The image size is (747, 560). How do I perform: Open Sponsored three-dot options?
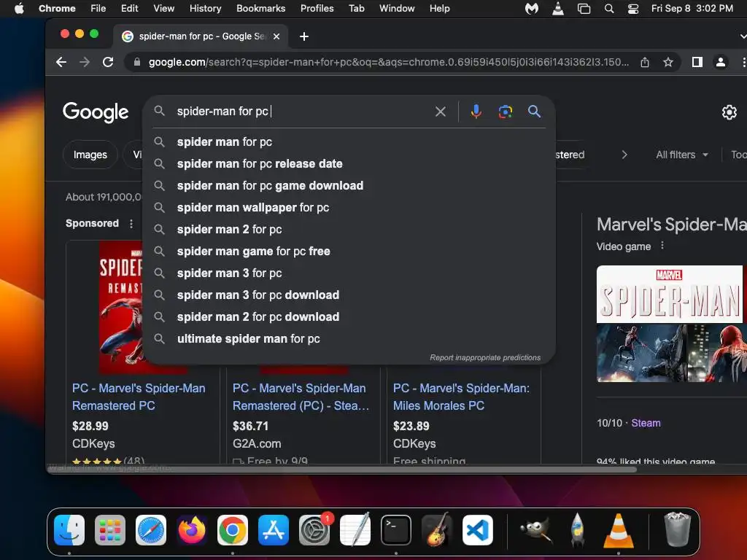131,223
